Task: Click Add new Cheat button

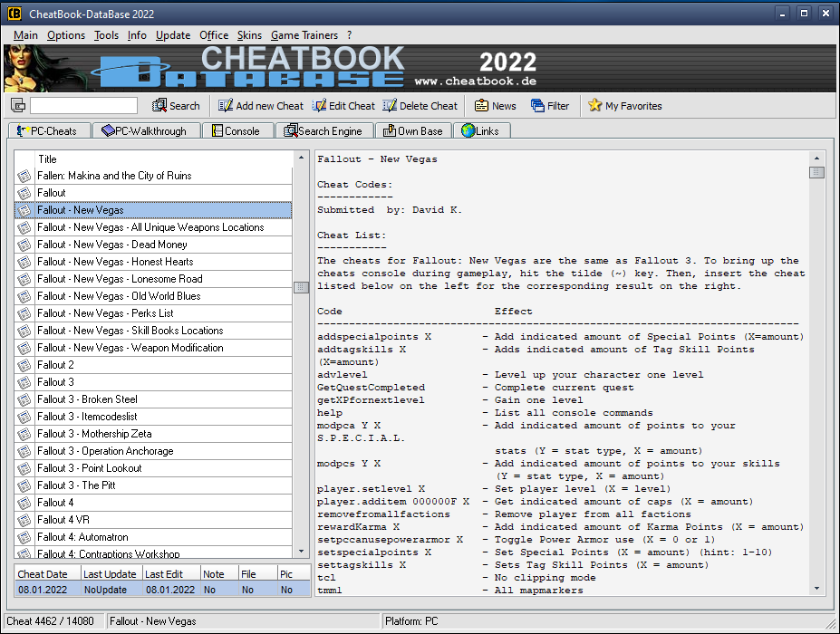Action: (x=261, y=105)
